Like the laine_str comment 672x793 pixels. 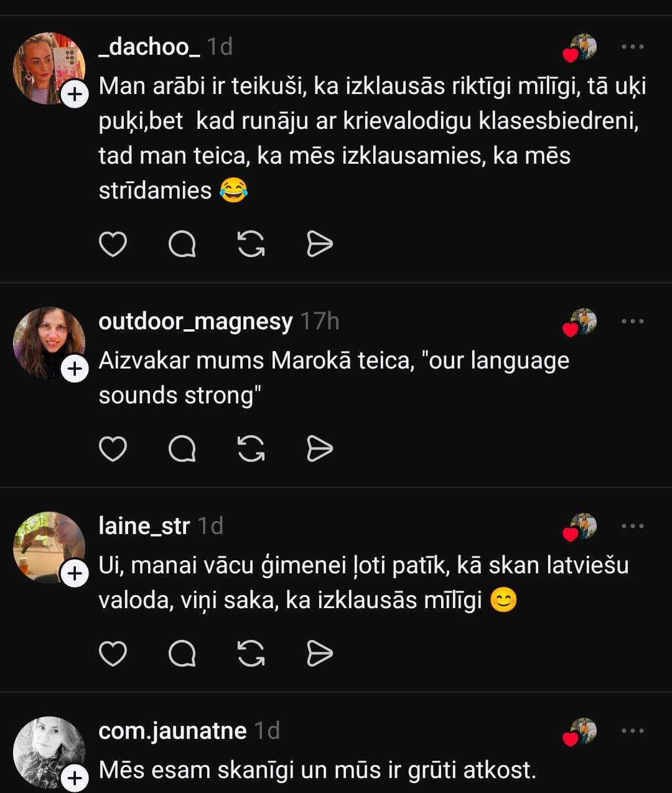click(x=113, y=654)
